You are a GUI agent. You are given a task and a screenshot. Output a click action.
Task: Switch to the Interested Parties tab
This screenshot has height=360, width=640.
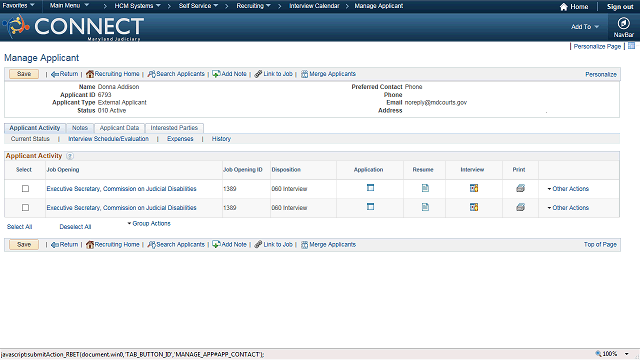[x=174, y=128]
